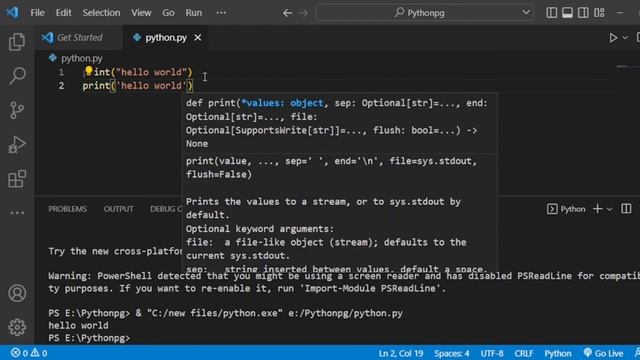Viewport: 640px width, 360px height.
Task: Change encoding via UTF-8 status item
Action: [492, 353]
